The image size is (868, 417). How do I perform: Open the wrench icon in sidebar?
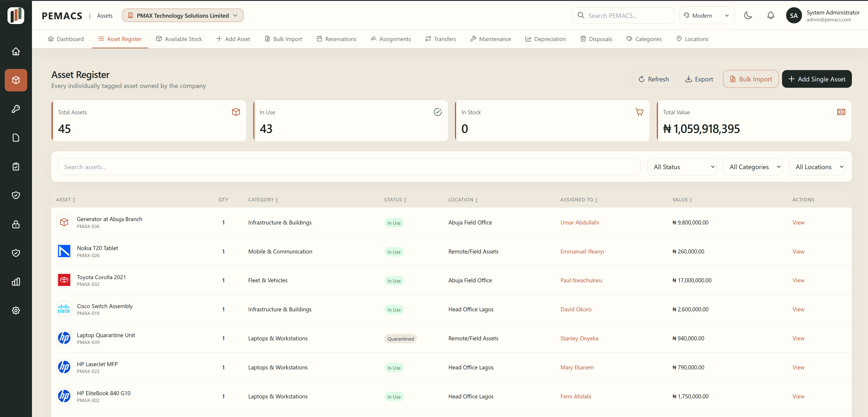[16, 109]
